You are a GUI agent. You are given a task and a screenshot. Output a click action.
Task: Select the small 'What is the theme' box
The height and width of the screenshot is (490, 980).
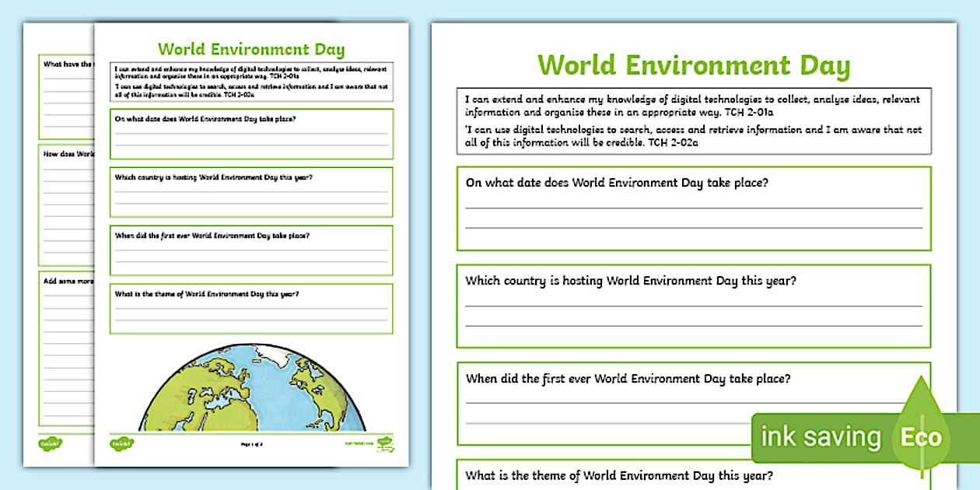[x=250, y=309]
